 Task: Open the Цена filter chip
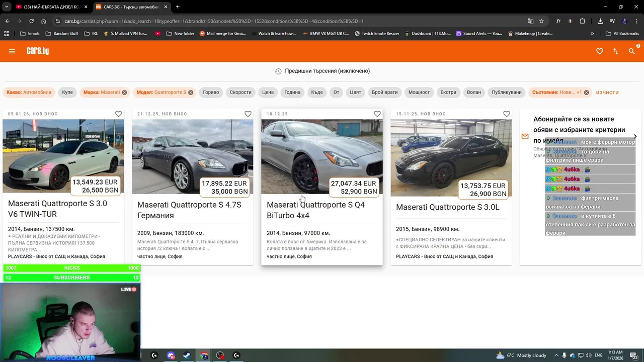[268, 93]
